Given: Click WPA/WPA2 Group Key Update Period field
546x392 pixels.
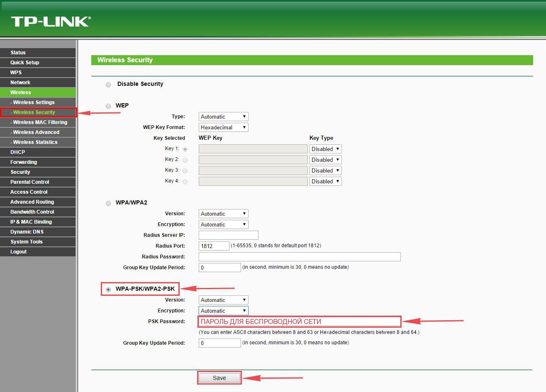Looking at the screenshot, I should click(x=220, y=268).
